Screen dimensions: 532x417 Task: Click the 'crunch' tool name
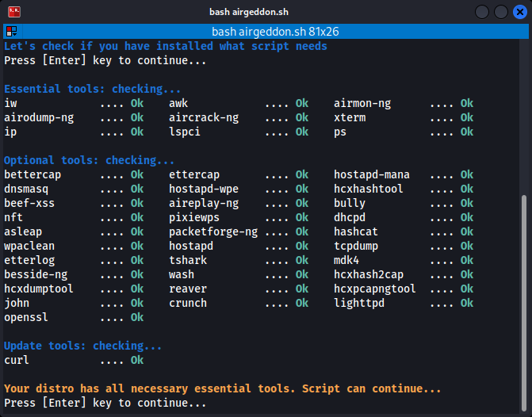[188, 303]
